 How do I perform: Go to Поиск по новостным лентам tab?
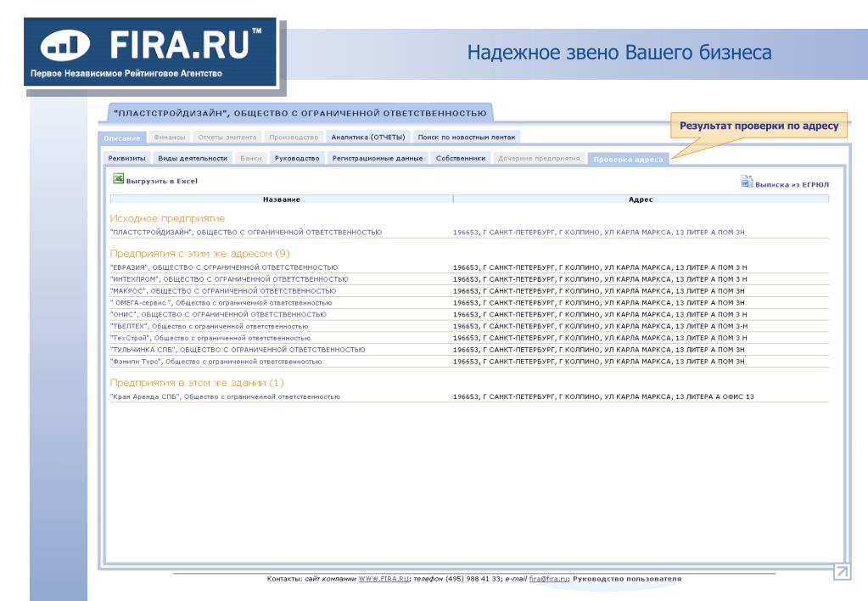(466, 138)
